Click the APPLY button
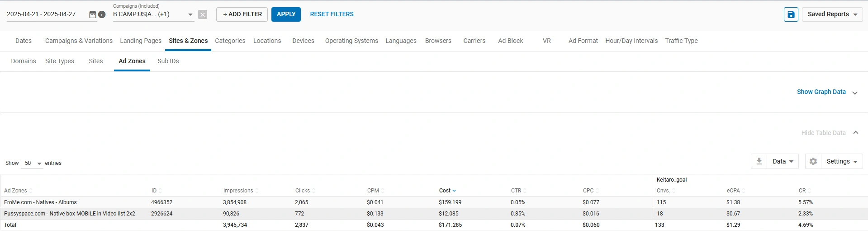 286,14
